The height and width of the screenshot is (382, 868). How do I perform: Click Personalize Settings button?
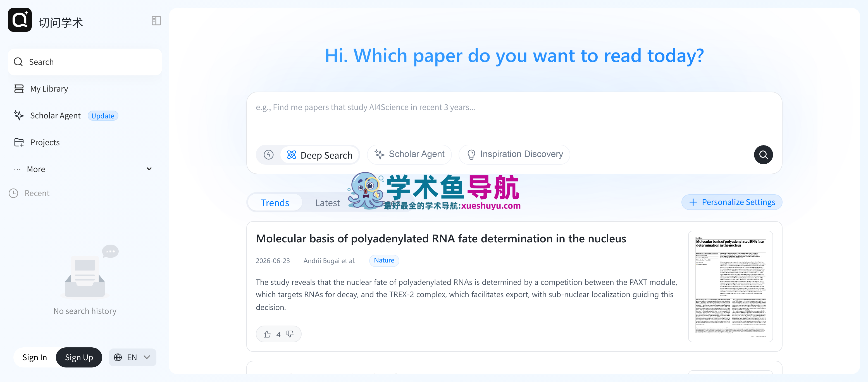pyautogui.click(x=731, y=202)
